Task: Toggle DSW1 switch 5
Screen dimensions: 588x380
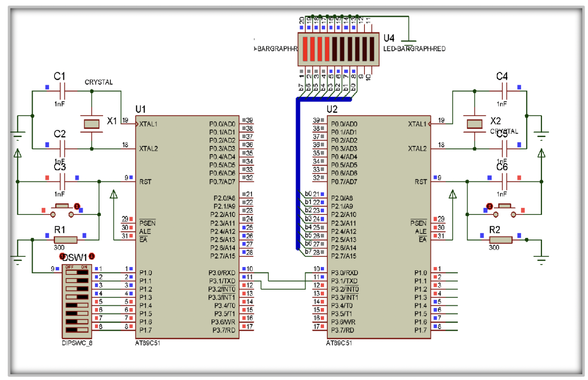Action: pos(77,305)
